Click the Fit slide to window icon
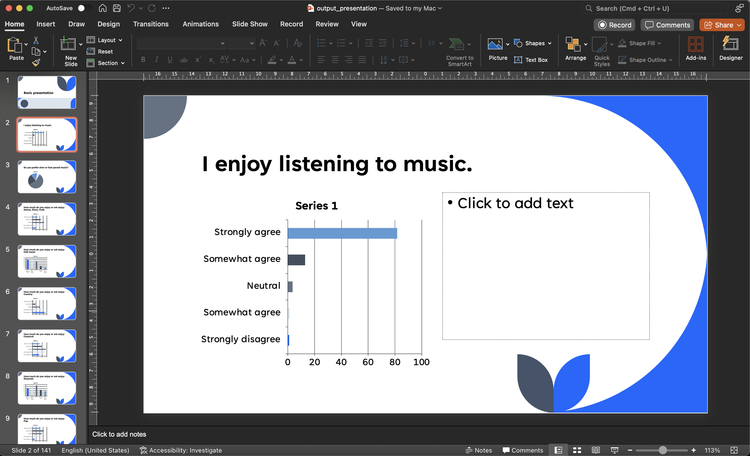Image resolution: width=750 pixels, height=456 pixels. pos(734,450)
